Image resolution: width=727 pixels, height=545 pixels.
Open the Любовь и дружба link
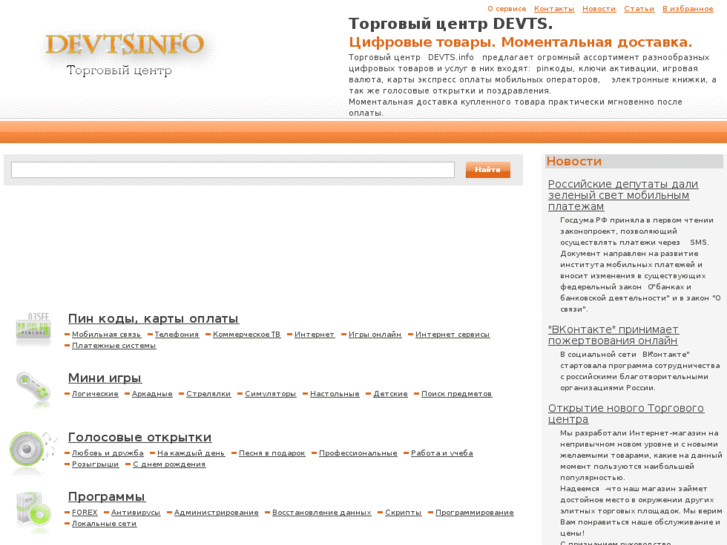click(108, 453)
